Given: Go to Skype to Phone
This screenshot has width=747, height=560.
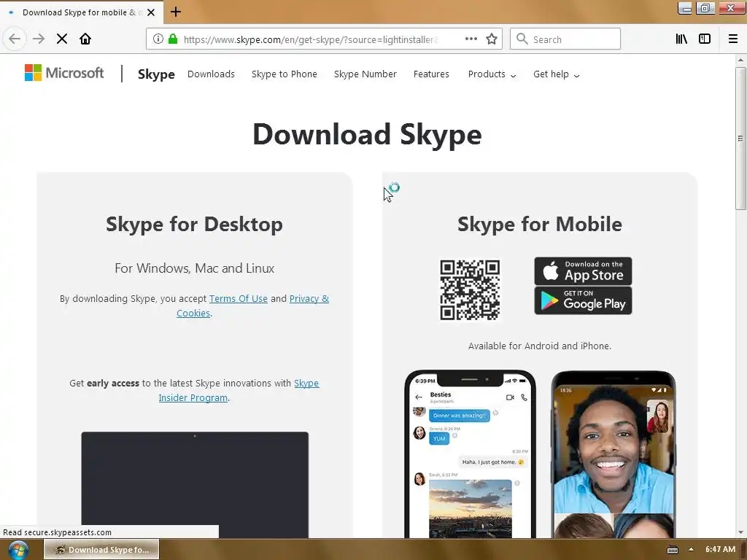Looking at the screenshot, I should (x=285, y=74).
